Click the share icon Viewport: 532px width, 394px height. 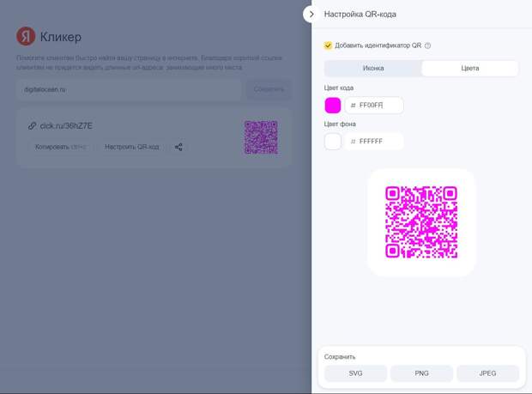pos(178,147)
